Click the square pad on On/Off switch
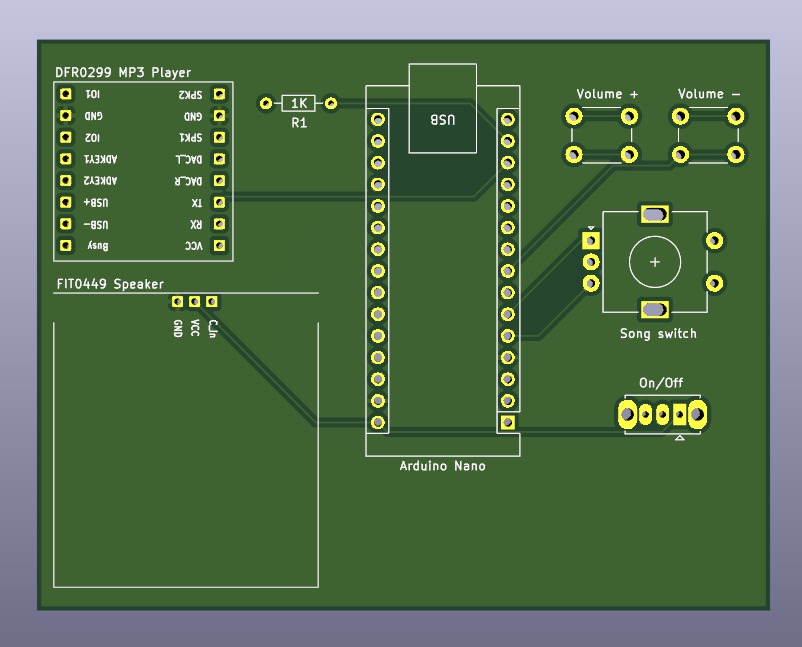 680,414
